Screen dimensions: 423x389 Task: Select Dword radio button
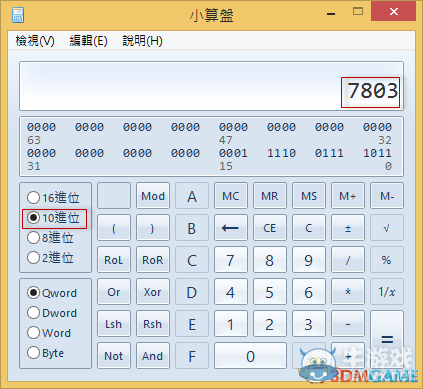[x=52, y=313]
